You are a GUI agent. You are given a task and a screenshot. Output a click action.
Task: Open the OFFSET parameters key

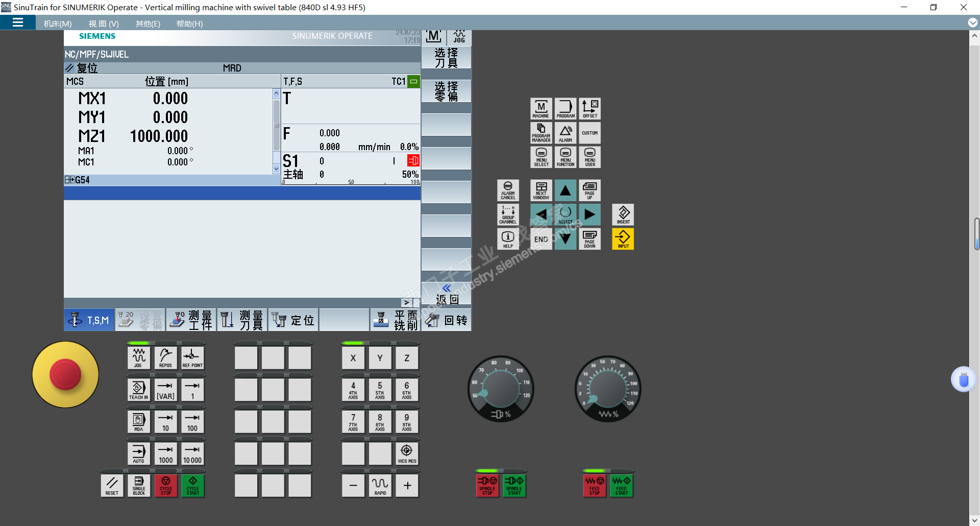click(x=590, y=109)
